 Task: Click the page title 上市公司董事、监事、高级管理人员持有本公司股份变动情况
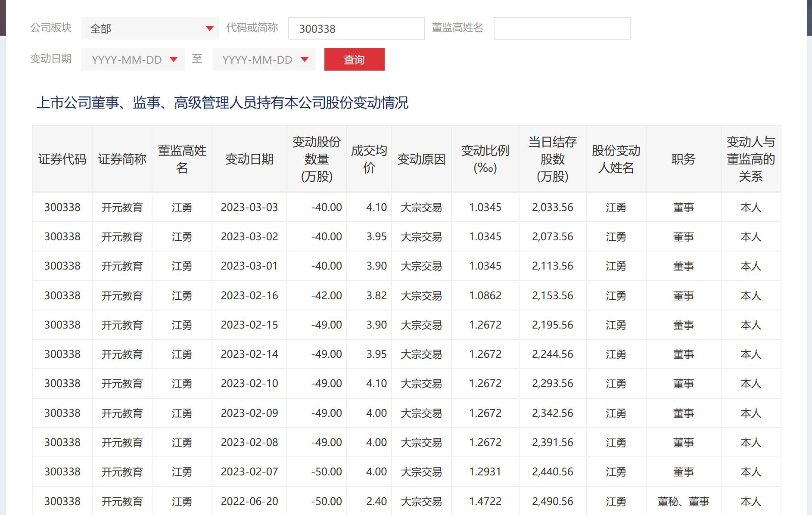coord(222,102)
